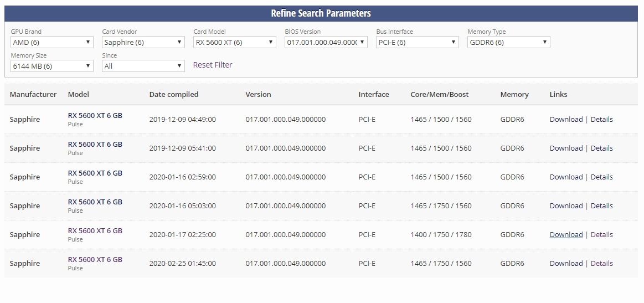The image size is (644, 303).
Task: Open the GPU Brand dropdown
Action: 51,42
